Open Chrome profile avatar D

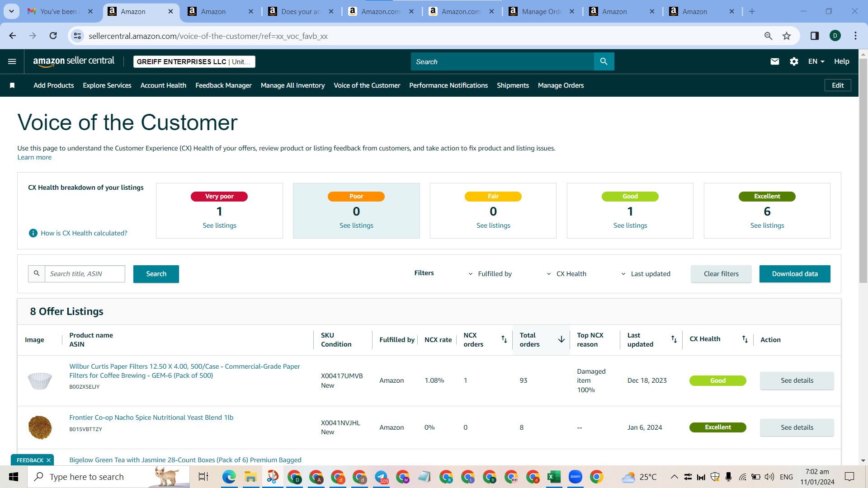835,36
